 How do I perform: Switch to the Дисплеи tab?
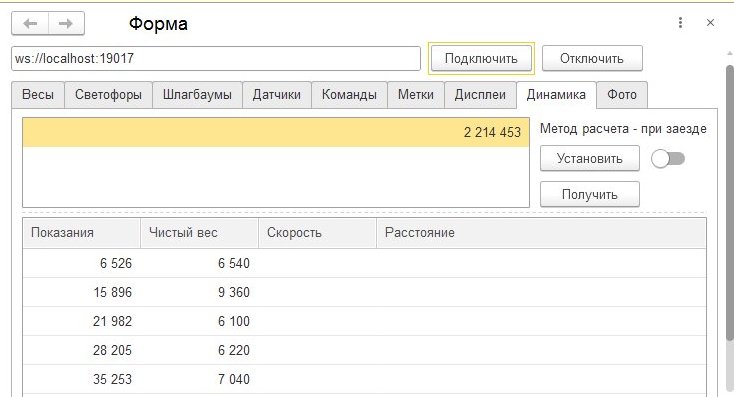pyautogui.click(x=480, y=95)
